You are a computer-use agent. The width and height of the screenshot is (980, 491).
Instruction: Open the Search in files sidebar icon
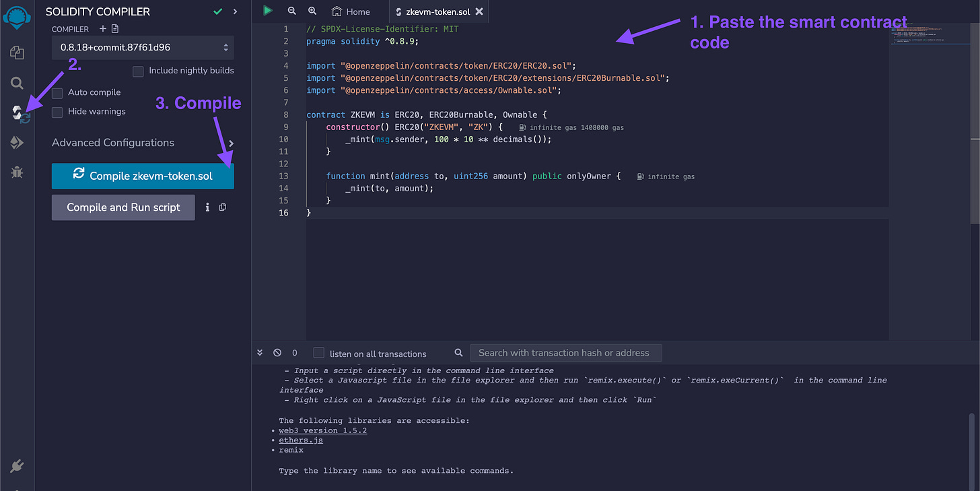point(17,83)
